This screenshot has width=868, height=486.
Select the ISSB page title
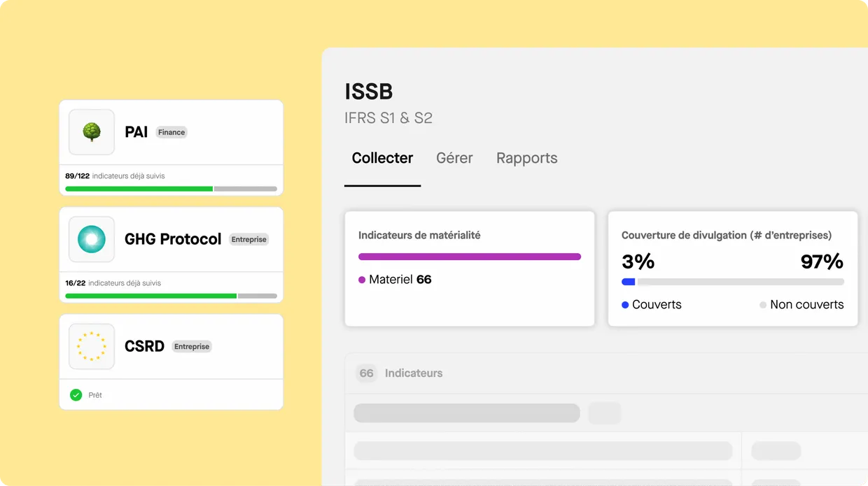coord(369,92)
